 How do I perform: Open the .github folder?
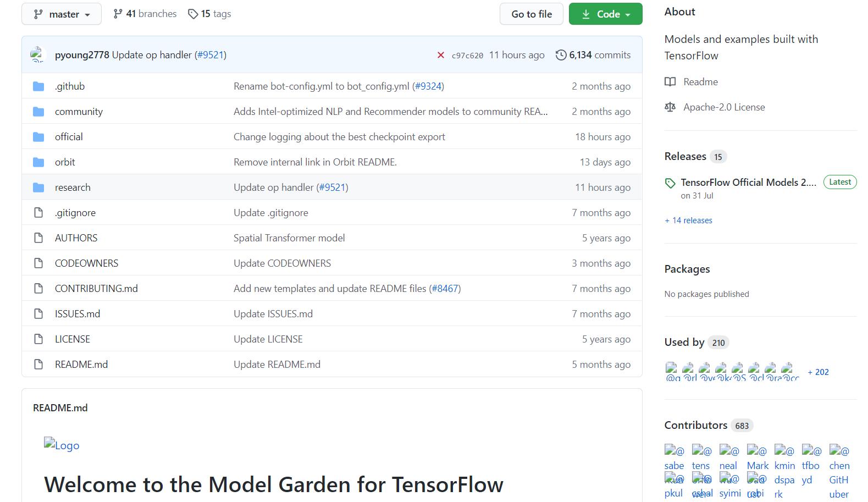(x=70, y=86)
